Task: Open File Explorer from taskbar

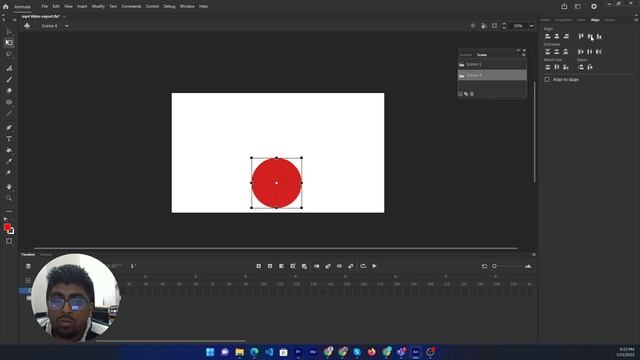Action: tap(240, 352)
